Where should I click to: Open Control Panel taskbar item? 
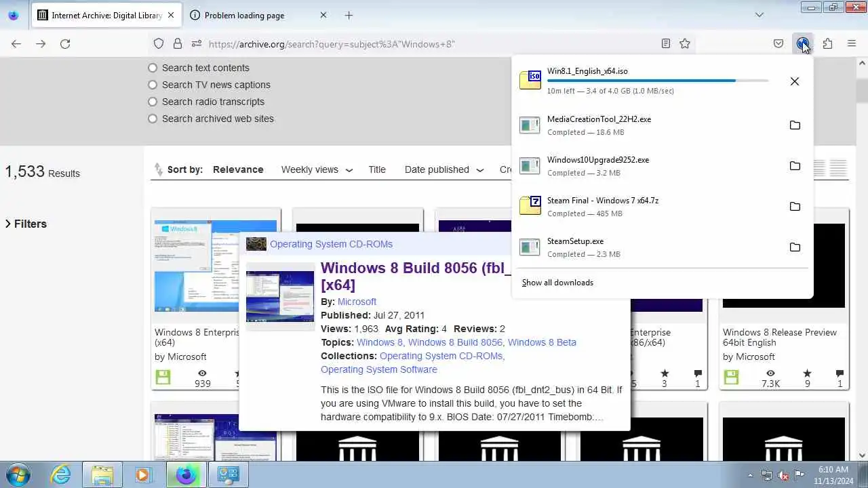tap(228, 474)
